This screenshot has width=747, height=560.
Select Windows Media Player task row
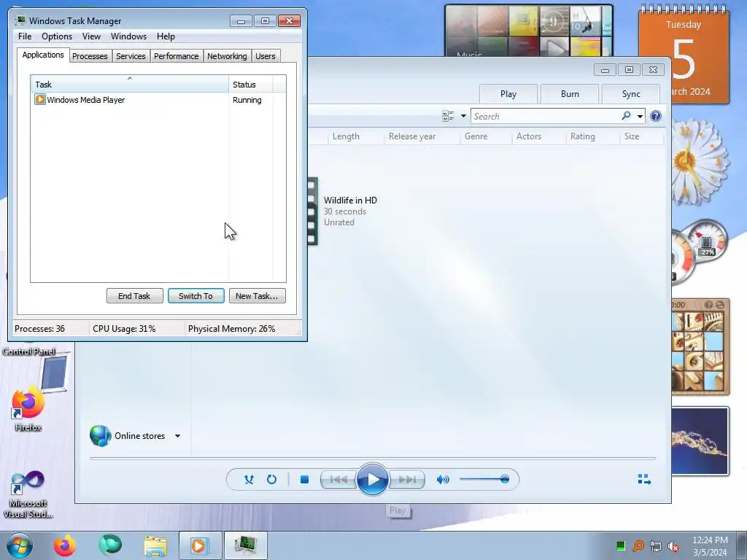click(x=158, y=100)
